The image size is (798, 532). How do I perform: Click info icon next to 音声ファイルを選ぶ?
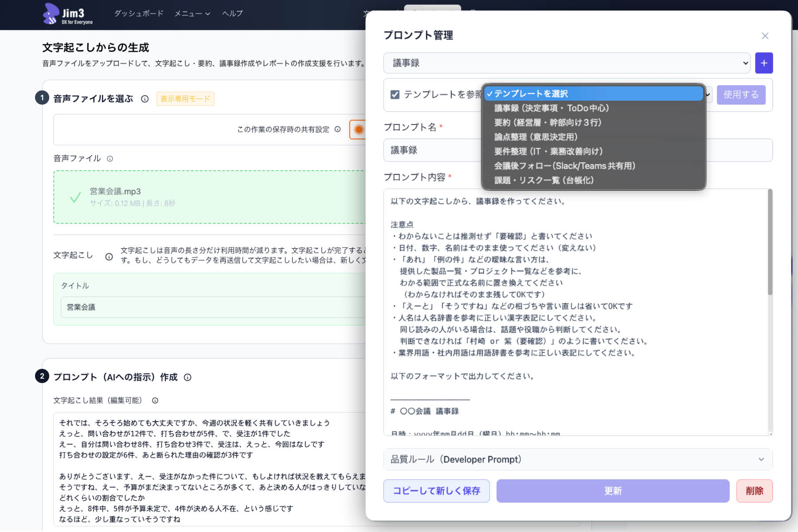(x=145, y=99)
